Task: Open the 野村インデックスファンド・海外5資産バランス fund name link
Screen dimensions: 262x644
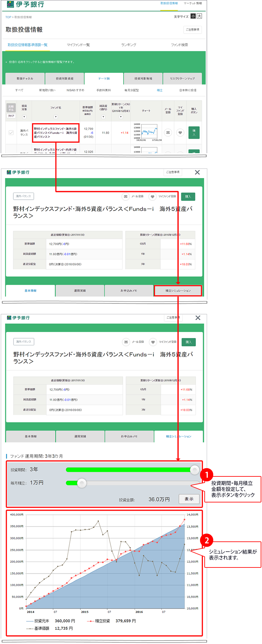Action: coord(56,133)
